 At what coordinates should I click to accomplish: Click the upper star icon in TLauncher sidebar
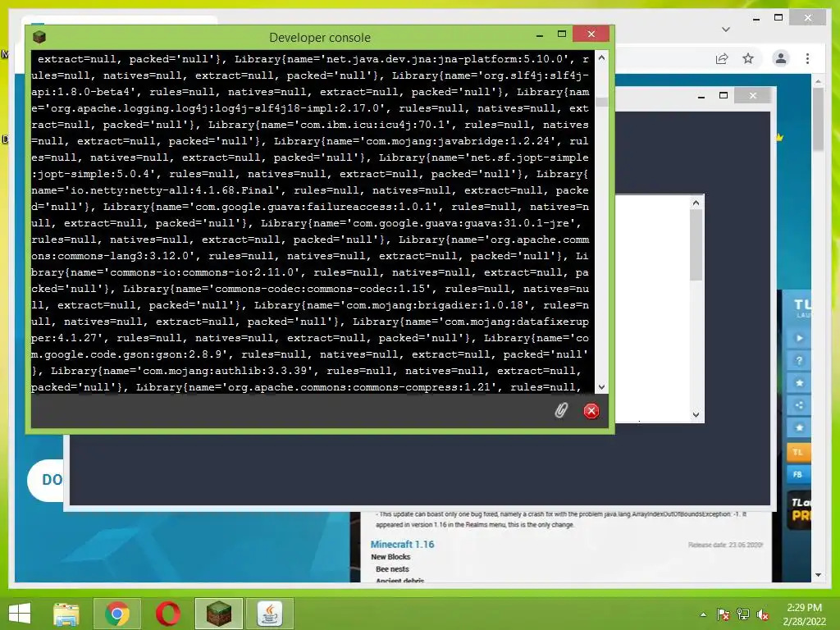pyautogui.click(x=799, y=383)
